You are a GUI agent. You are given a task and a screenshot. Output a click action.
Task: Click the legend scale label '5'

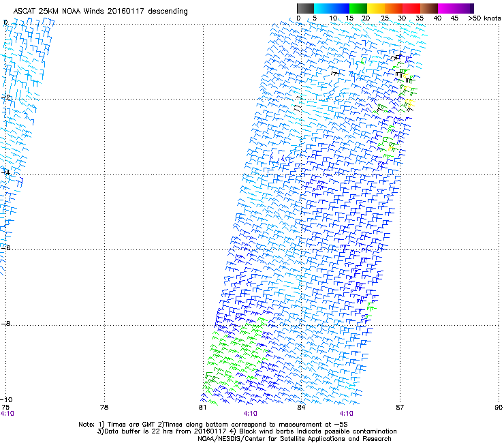[x=315, y=18]
